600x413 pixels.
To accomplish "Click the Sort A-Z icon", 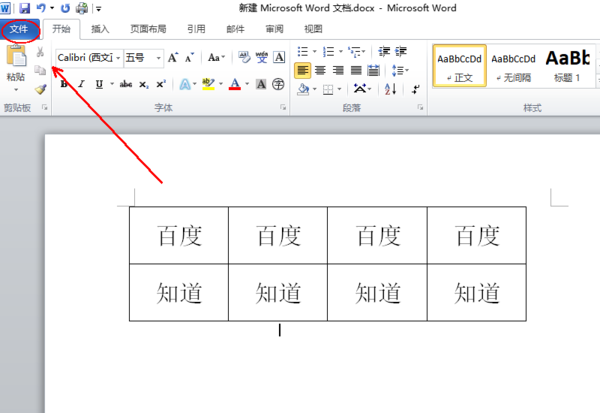I will tap(390, 89).
